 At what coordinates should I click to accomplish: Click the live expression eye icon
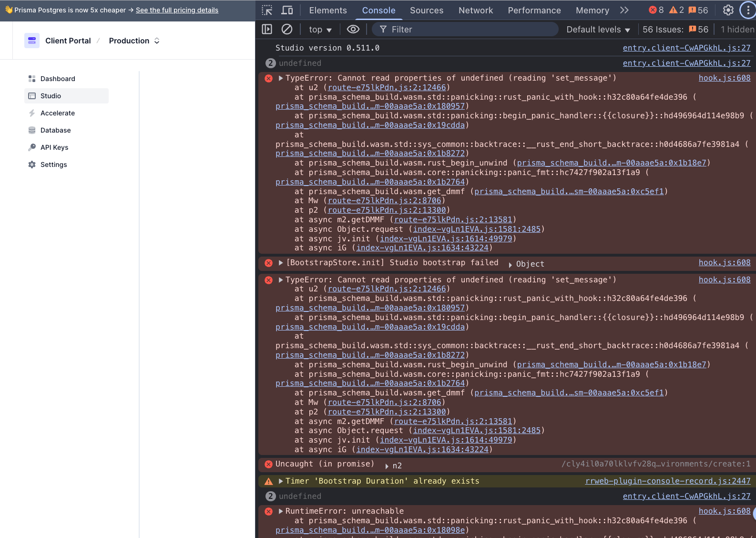(x=353, y=30)
